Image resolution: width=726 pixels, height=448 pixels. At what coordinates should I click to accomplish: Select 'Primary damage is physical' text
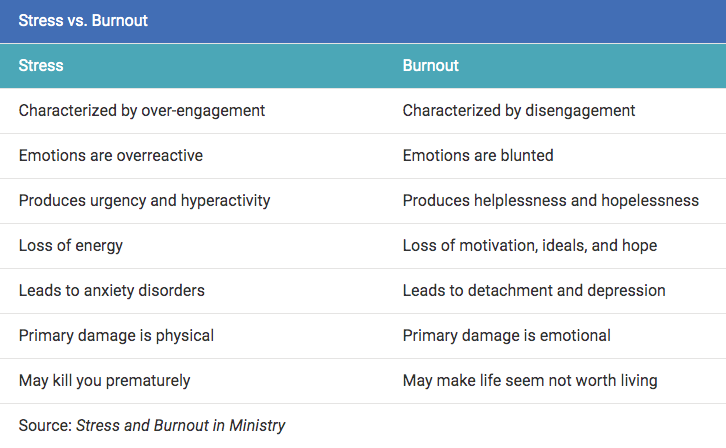[116, 336]
